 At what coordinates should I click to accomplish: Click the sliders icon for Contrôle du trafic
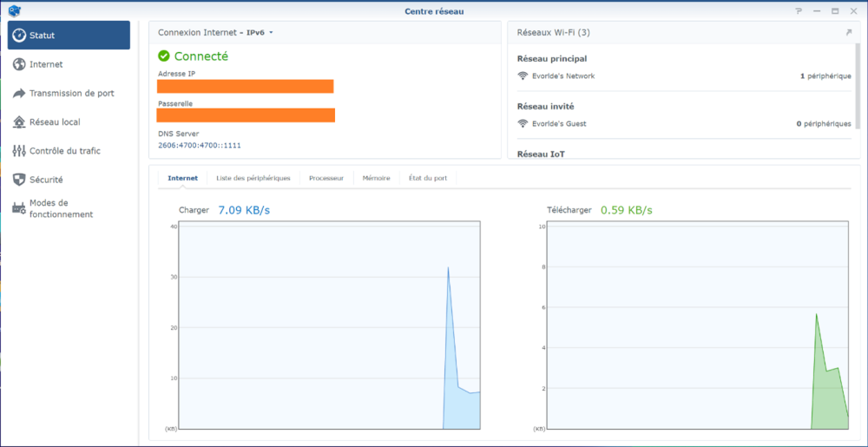pyautogui.click(x=19, y=150)
